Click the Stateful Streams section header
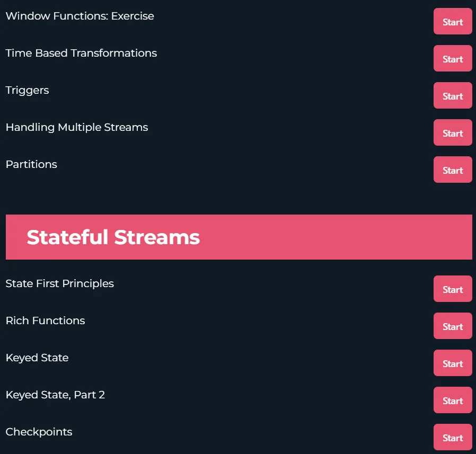Image resolution: width=476 pixels, height=454 pixels. [x=239, y=237]
